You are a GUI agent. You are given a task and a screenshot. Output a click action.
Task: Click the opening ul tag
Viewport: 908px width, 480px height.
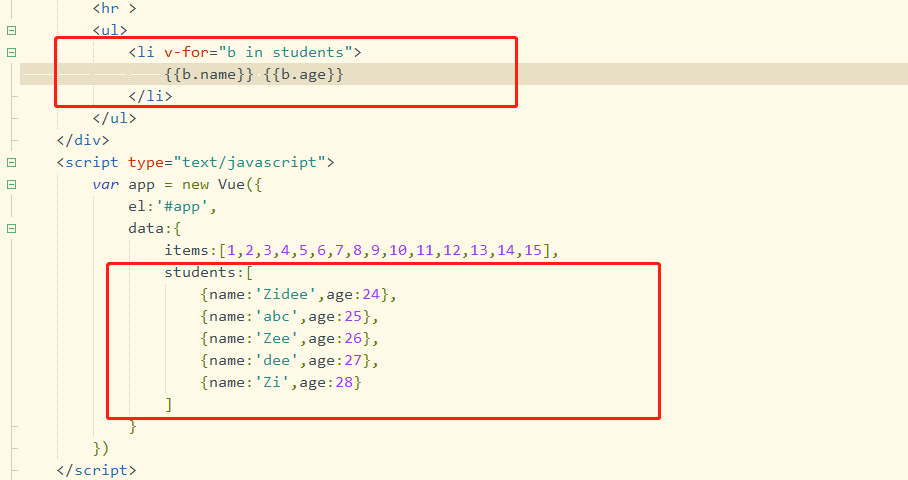[110, 30]
